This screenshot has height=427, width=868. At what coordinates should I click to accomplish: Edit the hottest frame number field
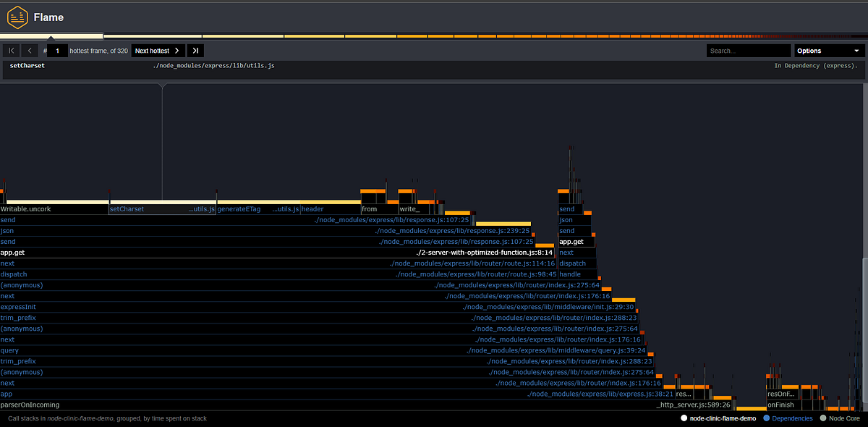click(x=58, y=51)
